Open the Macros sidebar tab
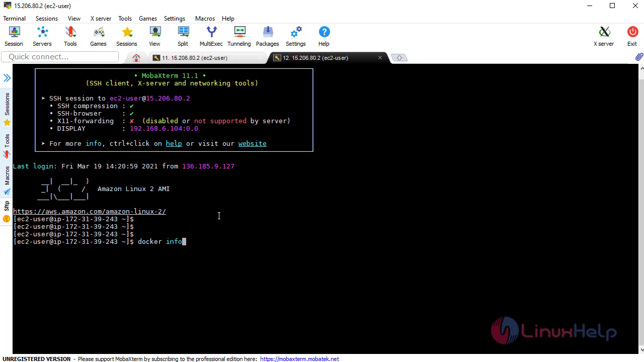 click(x=7, y=180)
